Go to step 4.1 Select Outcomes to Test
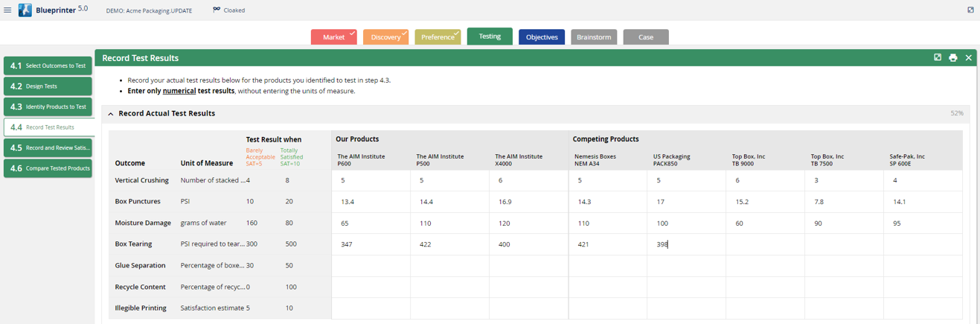The height and width of the screenshot is (324, 980). [x=48, y=66]
